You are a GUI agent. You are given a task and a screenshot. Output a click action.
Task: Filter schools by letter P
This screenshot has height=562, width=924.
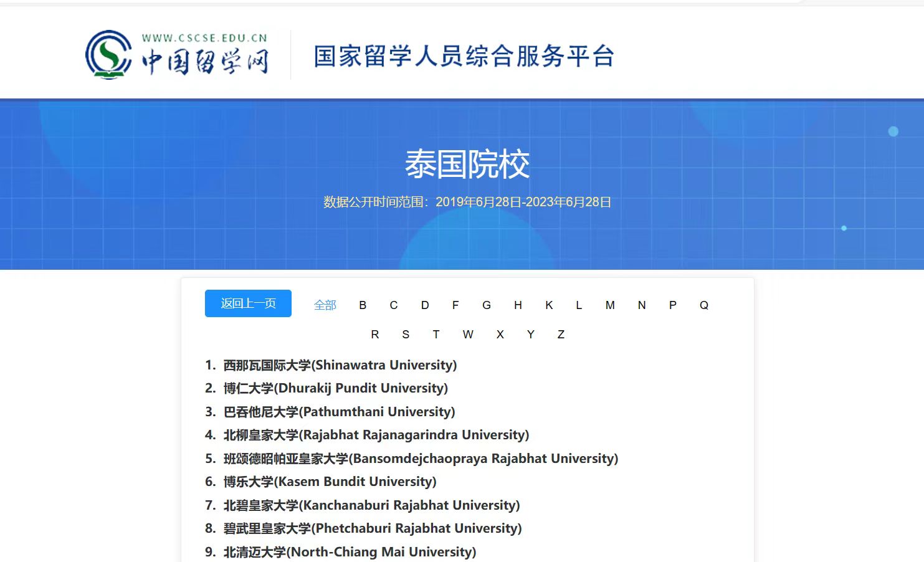[x=673, y=305]
